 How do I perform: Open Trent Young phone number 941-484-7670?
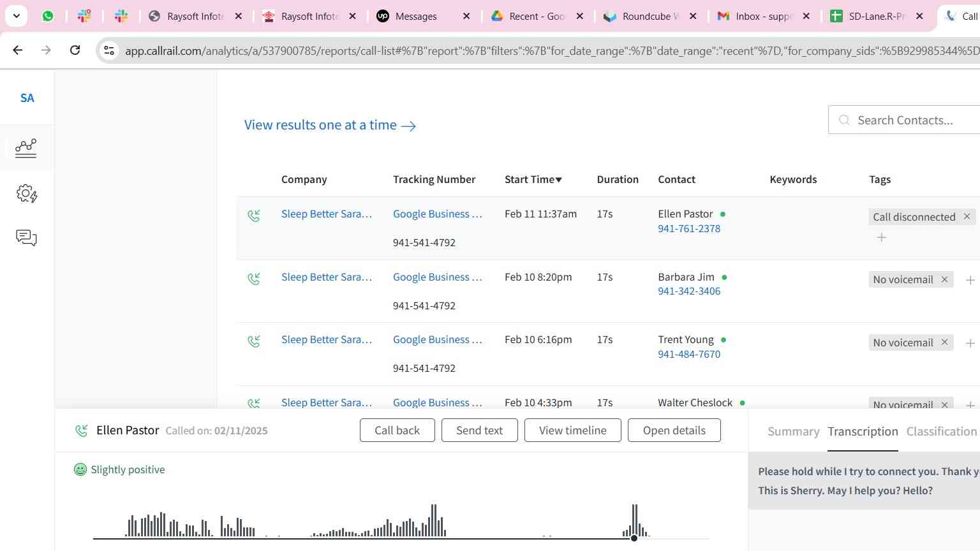(x=689, y=354)
